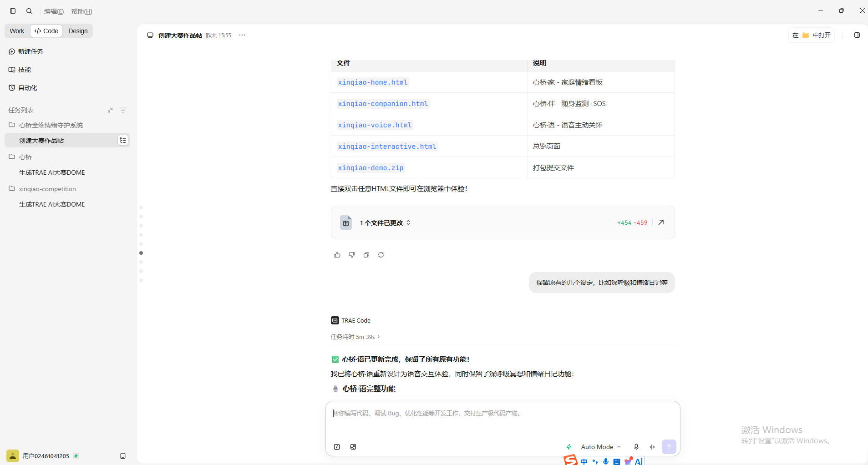Viewport: 868px width, 465px height.
Task: Collapse the xinqiao-competition folder
Action: (x=42, y=189)
